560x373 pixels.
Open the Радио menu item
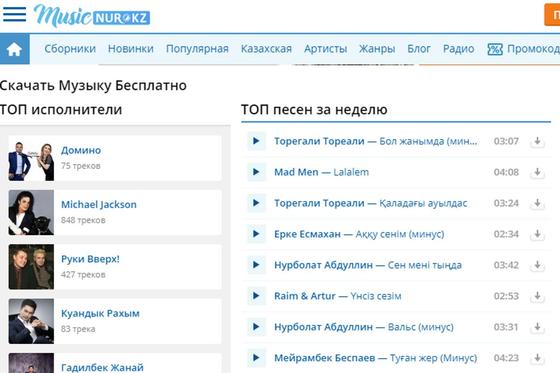point(459,49)
